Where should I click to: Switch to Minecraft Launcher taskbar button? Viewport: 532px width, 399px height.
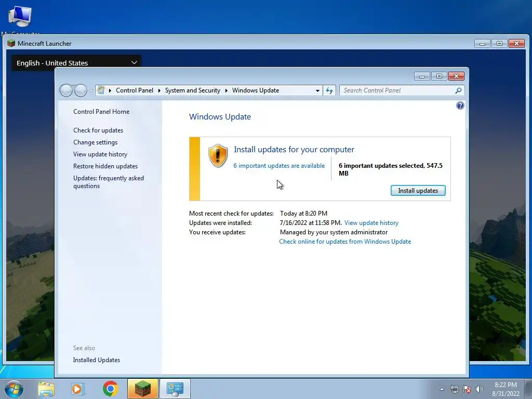coord(142,389)
